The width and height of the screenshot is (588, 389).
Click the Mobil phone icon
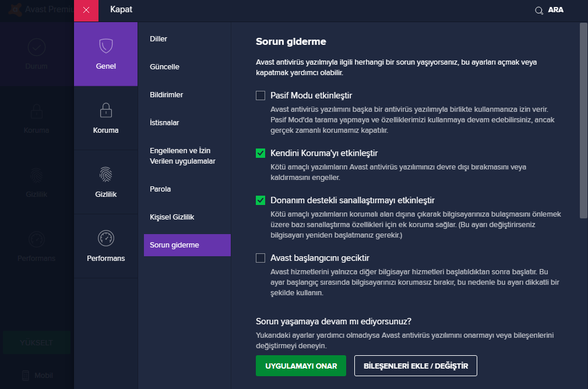(26, 375)
